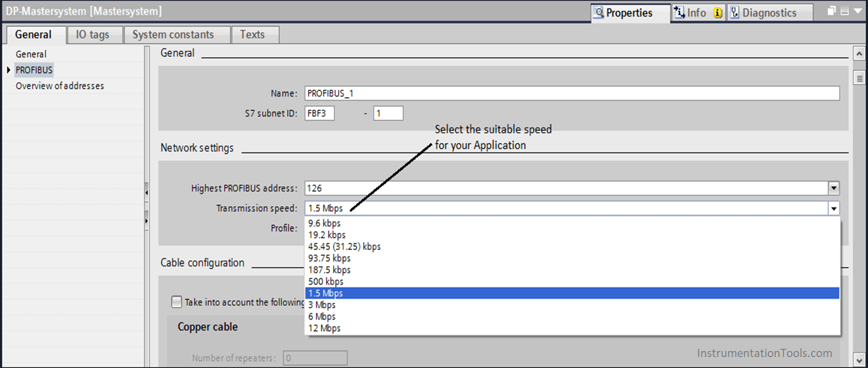Select General in the navigation tree
The image size is (868, 368).
click(31, 54)
